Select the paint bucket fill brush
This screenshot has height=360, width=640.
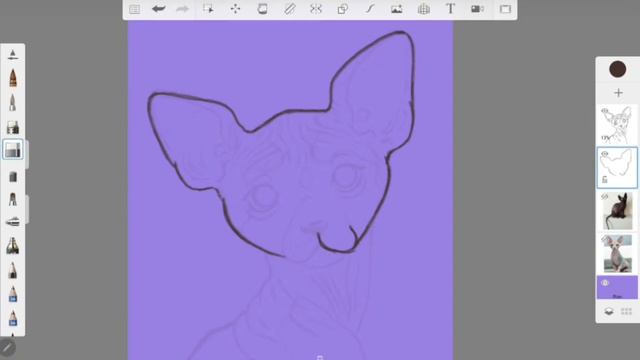tap(13, 127)
